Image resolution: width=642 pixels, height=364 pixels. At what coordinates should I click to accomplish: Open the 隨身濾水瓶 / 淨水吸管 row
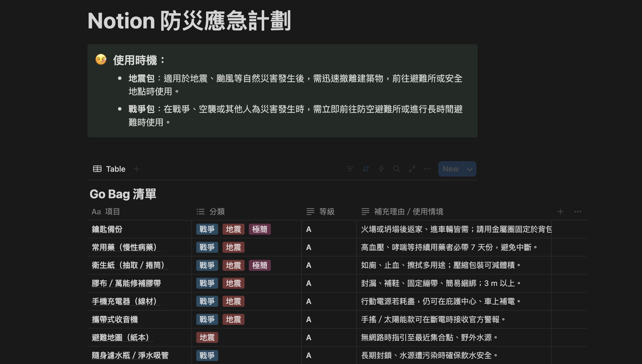coord(130,356)
